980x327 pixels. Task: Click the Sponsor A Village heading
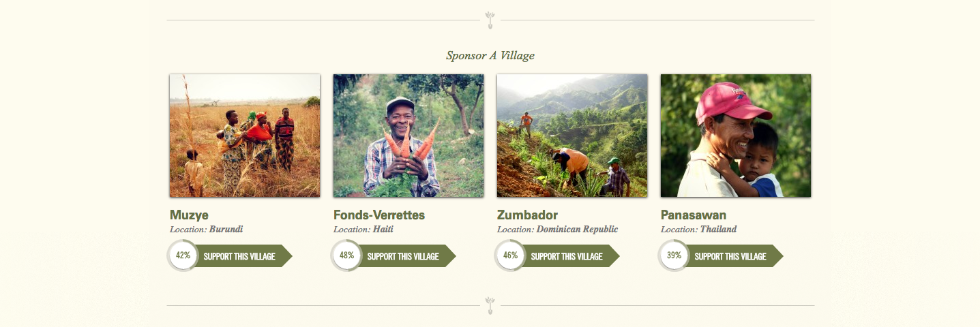(490, 56)
